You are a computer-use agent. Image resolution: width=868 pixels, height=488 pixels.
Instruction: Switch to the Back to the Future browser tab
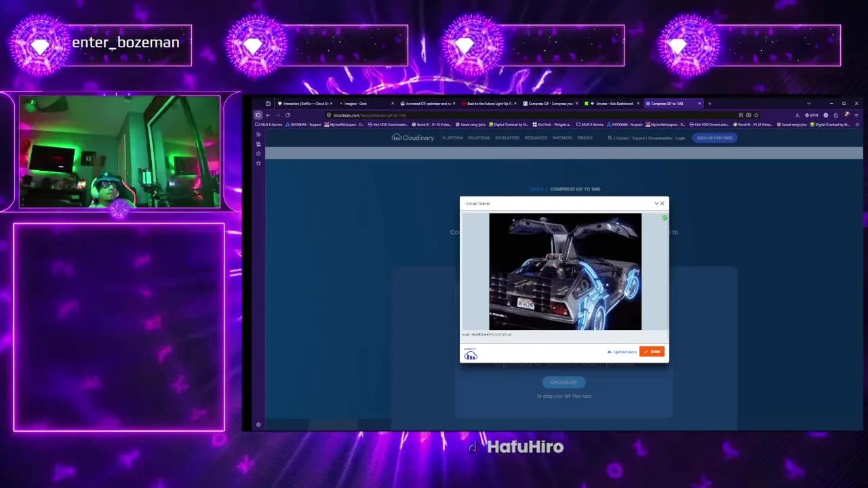coord(490,104)
